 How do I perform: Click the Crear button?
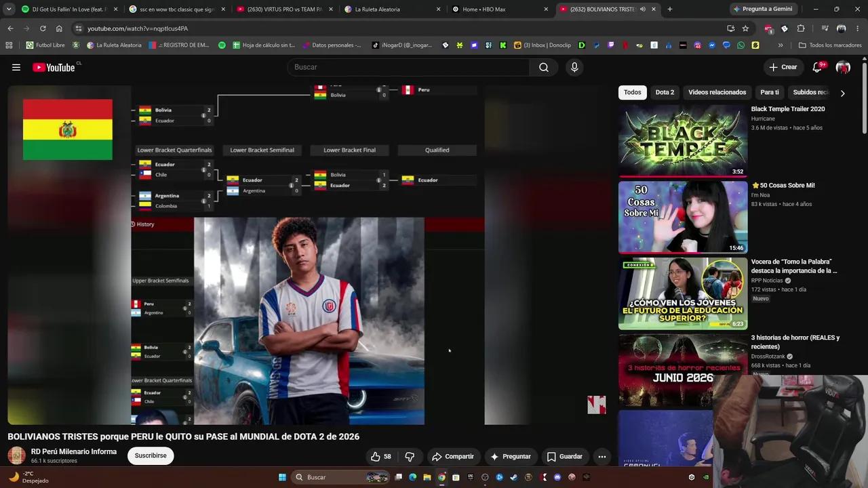(x=783, y=67)
